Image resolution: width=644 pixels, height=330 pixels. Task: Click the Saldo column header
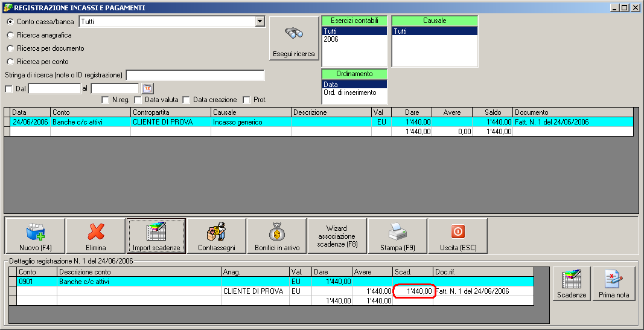[493, 112]
